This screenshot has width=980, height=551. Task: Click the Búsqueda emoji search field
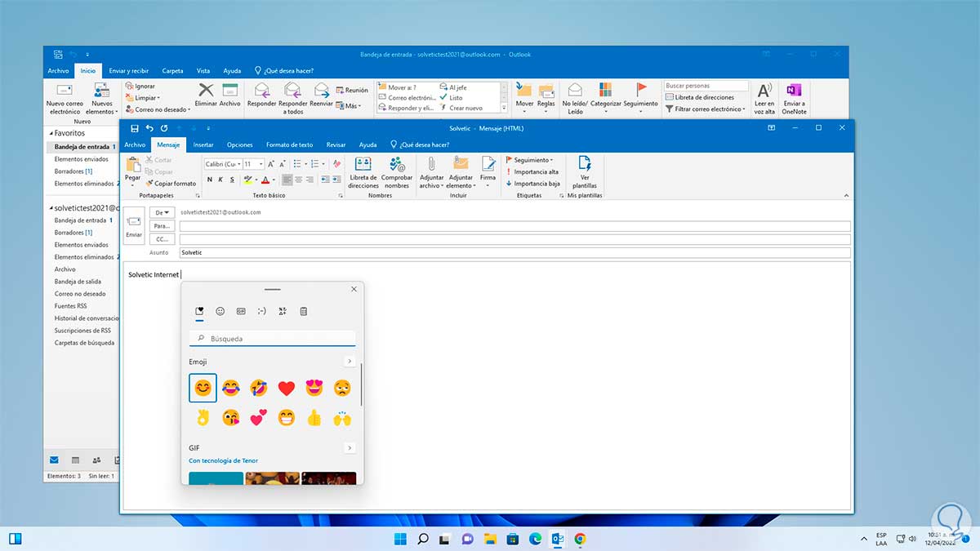coord(273,339)
